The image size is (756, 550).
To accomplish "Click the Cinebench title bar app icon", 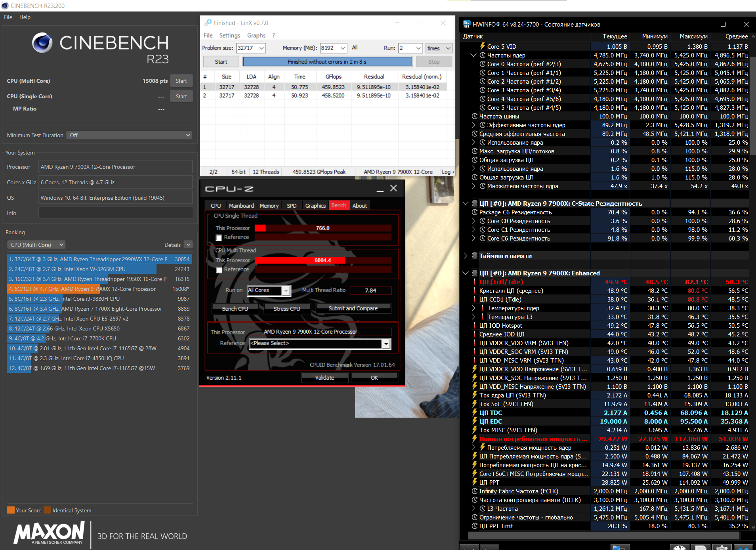I will (x=5, y=6).
